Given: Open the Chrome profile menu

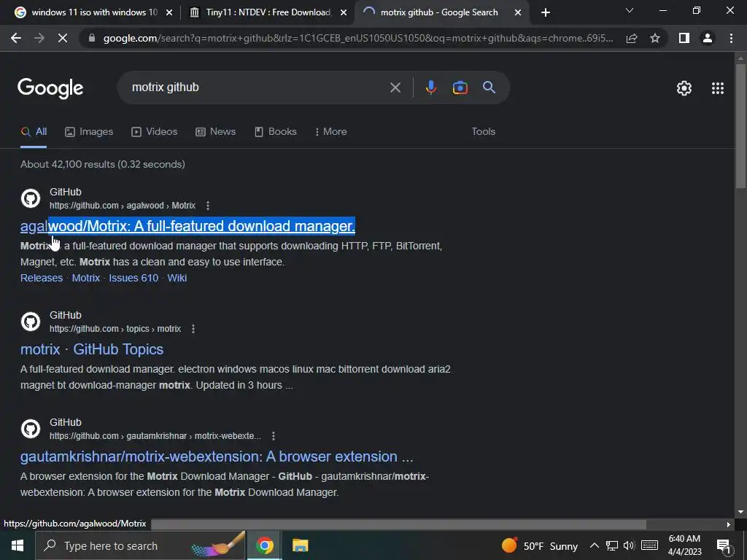Looking at the screenshot, I should point(708,38).
